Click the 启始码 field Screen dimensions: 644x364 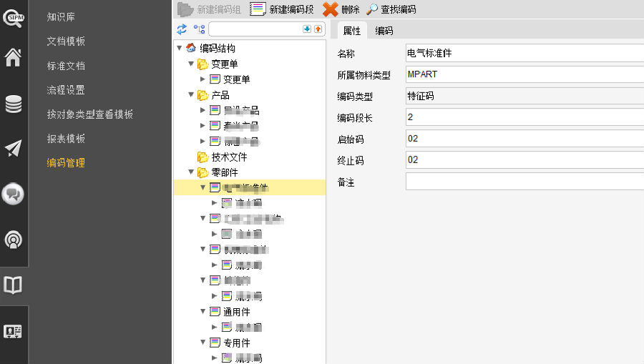tap(525, 139)
